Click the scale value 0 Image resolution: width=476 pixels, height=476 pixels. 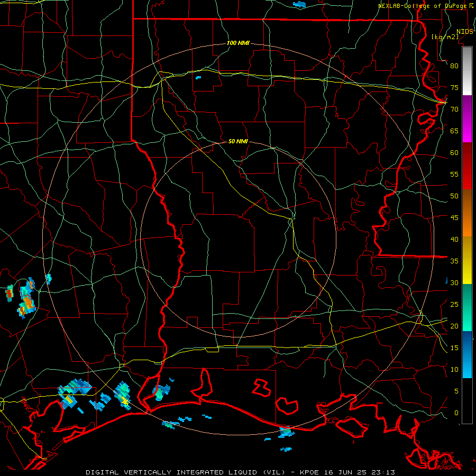[456, 413]
